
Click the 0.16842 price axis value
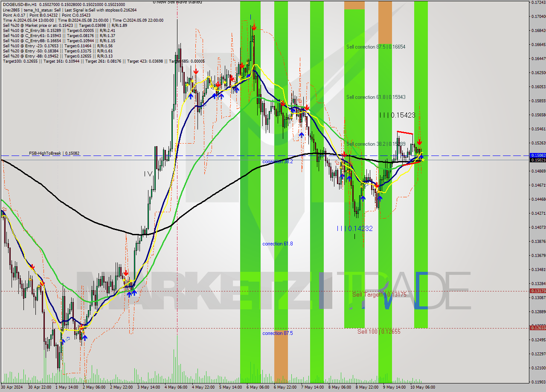[x=538, y=31]
